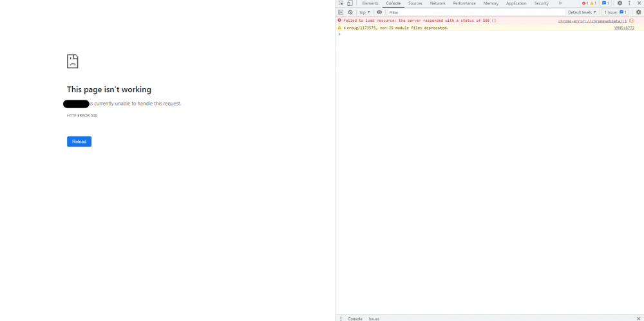This screenshot has height=321, width=644.
Task: Click the console prompt input line
Action: (x=489, y=35)
